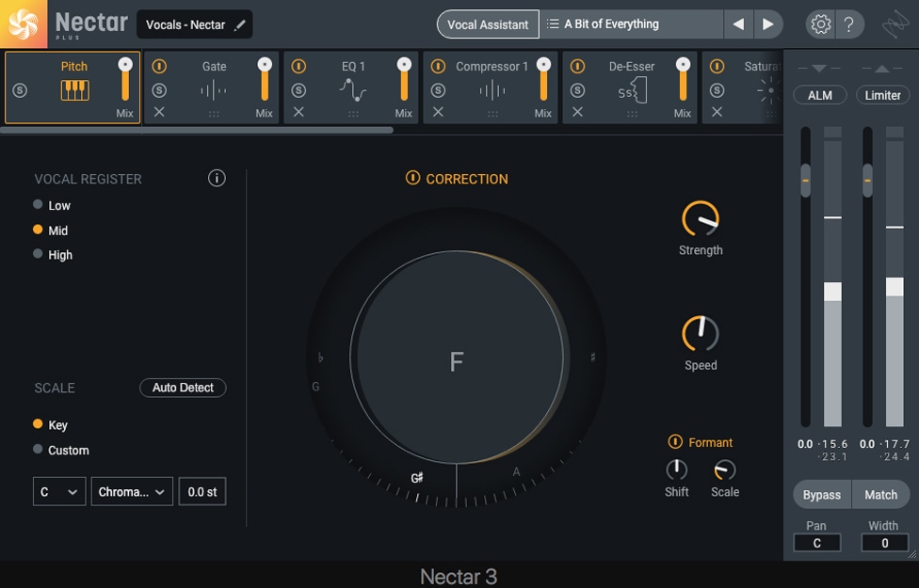The width and height of the screenshot is (919, 588).
Task: Remove the Gate module with its X
Action: point(159,112)
